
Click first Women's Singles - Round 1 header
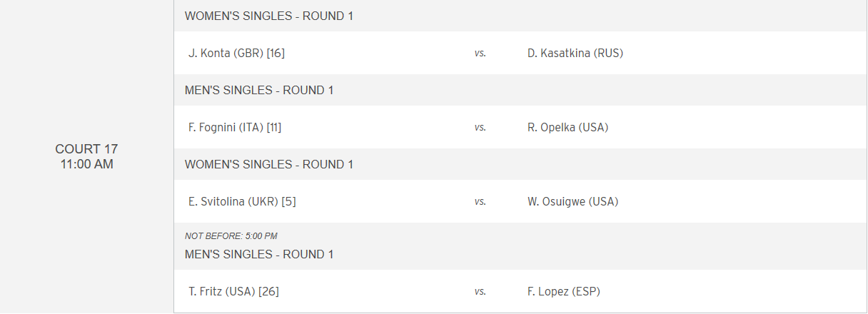click(x=269, y=16)
